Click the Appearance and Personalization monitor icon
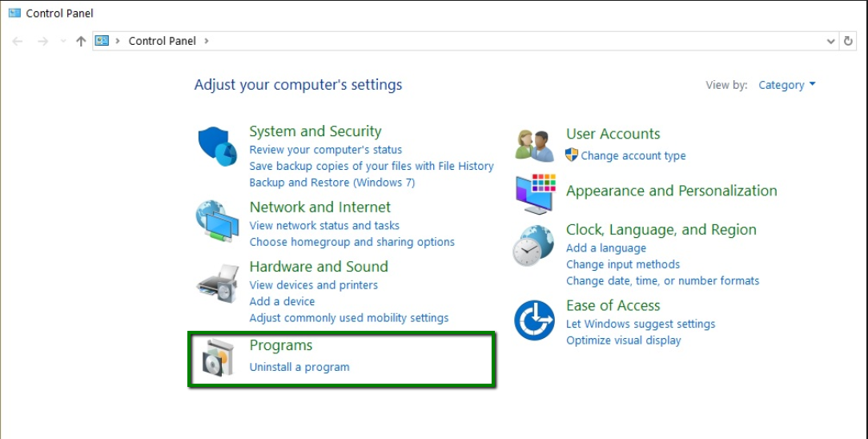 [534, 192]
